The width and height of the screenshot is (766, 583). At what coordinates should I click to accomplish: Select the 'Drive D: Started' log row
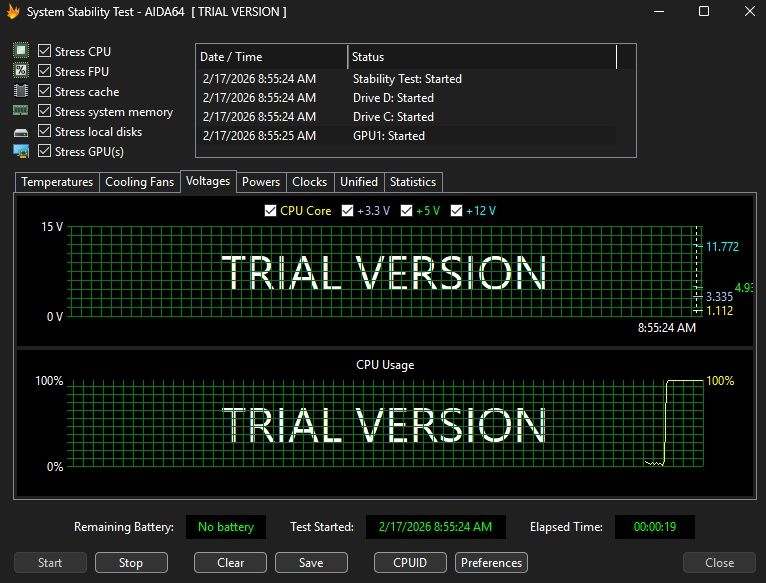point(406,98)
